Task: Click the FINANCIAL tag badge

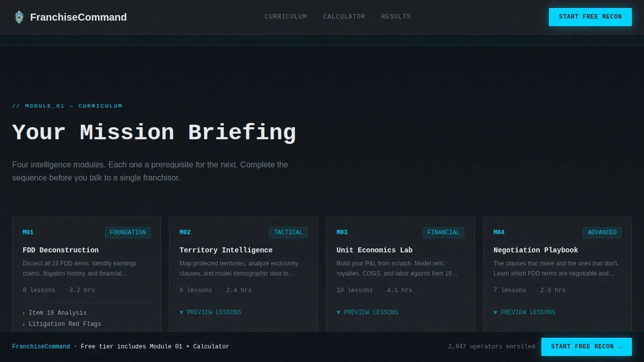Action: 443,232
